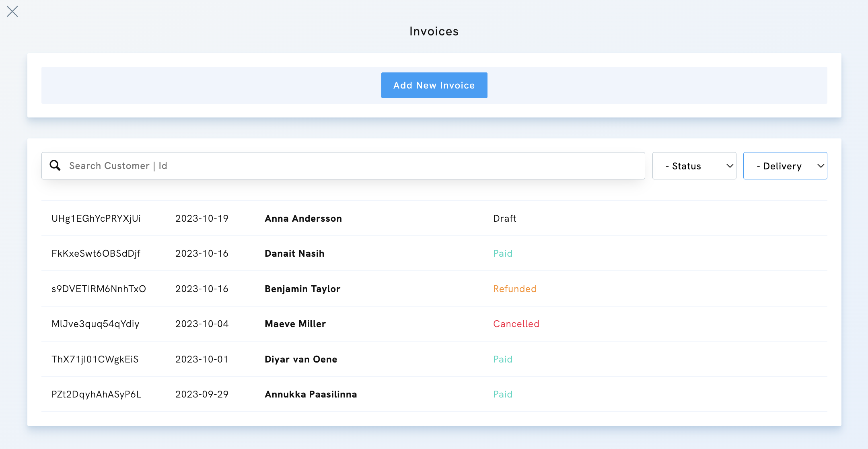Open the Status filter dropdown
Screen dimensions: 868x449
[694, 165]
